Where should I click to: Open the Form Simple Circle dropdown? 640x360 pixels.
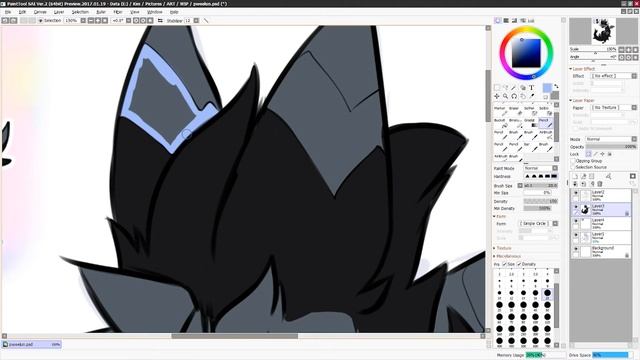pos(538,224)
